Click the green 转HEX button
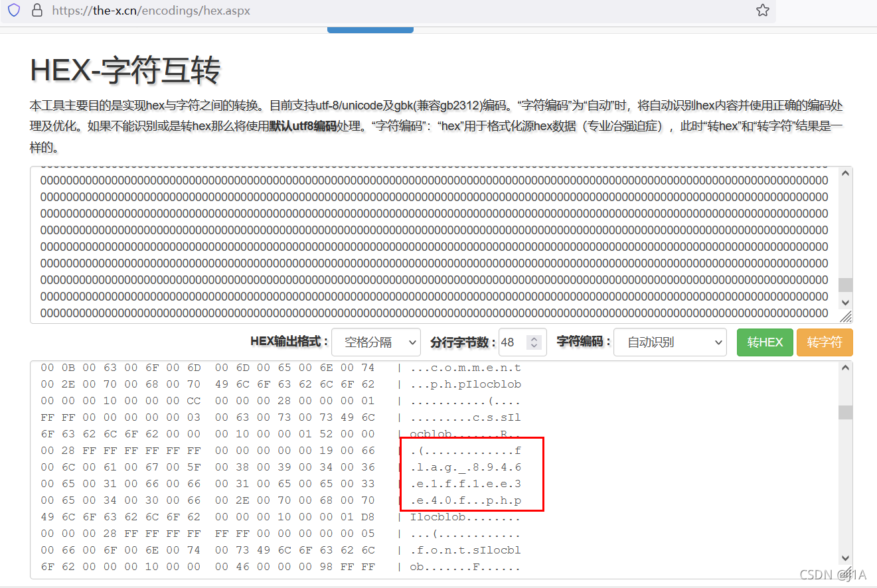This screenshot has width=877, height=588. pos(765,342)
